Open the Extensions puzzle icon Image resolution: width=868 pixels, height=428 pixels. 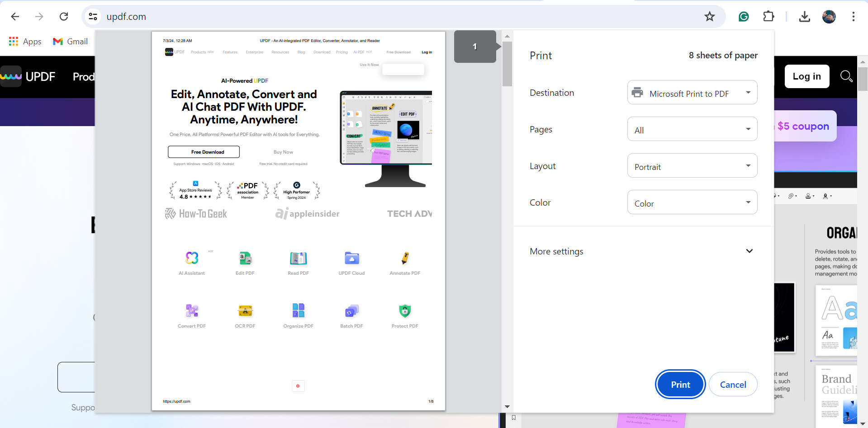tap(768, 17)
